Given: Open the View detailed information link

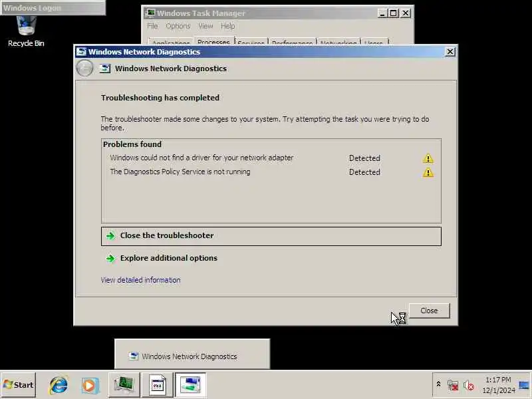Looking at the screenshot, I should coord(140,280).
